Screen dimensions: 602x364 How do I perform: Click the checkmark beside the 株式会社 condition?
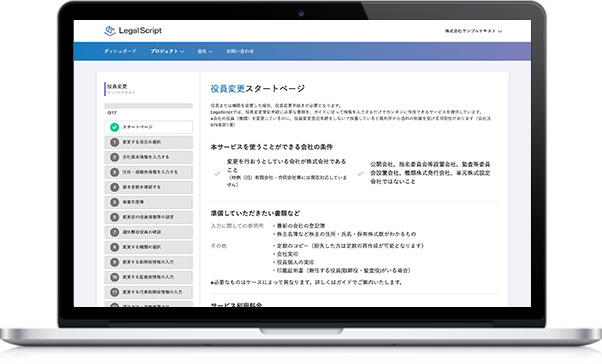217,174
